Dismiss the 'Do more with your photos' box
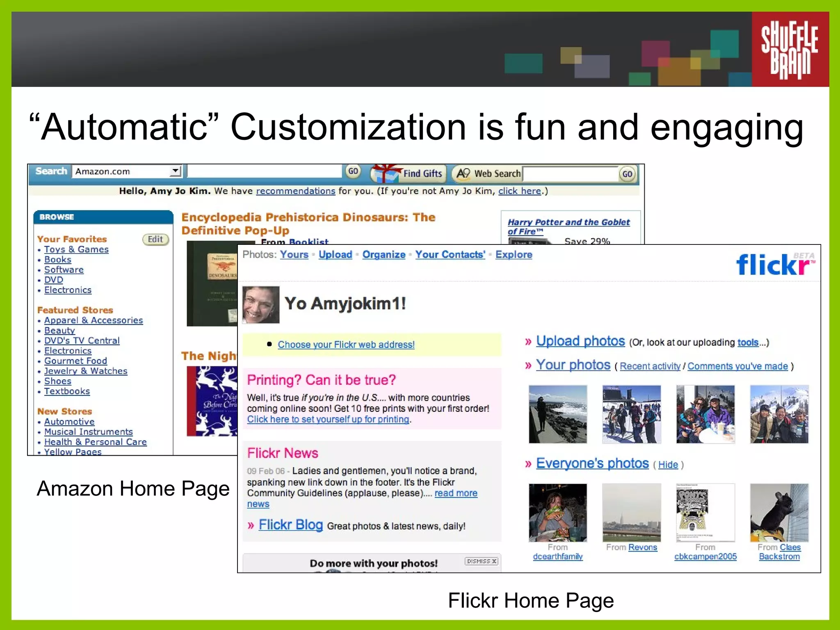This screenshot has width=840, height=630. tap(482, 562)
